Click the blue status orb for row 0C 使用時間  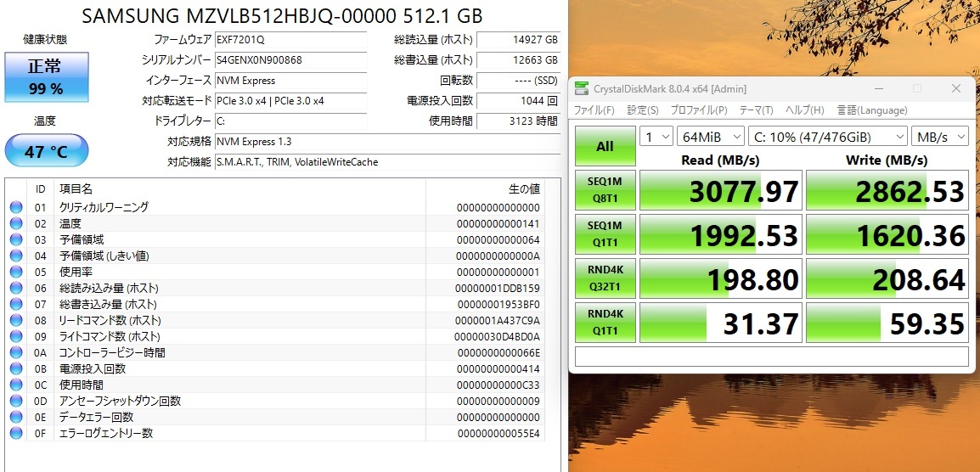click(x=15, y=385)
